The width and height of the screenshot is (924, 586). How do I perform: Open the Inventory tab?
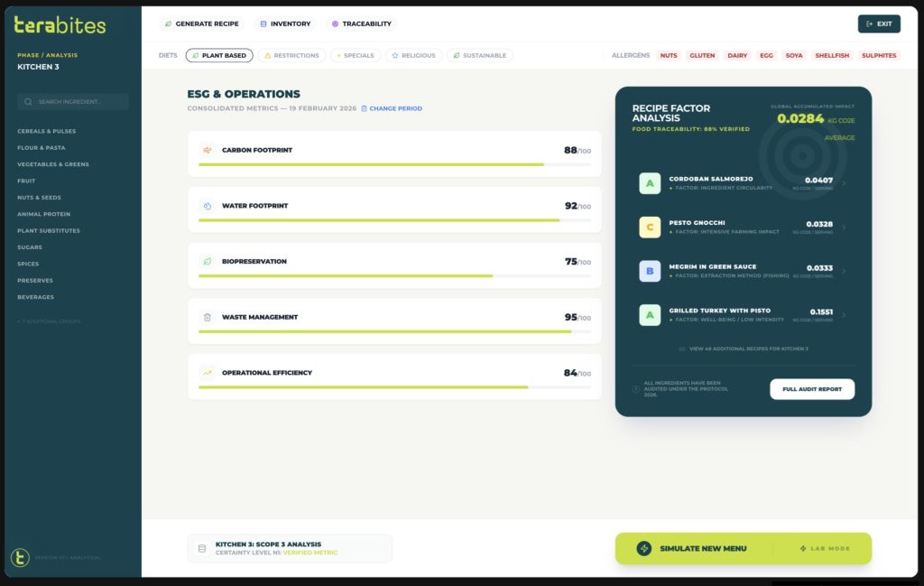point(285,23)
